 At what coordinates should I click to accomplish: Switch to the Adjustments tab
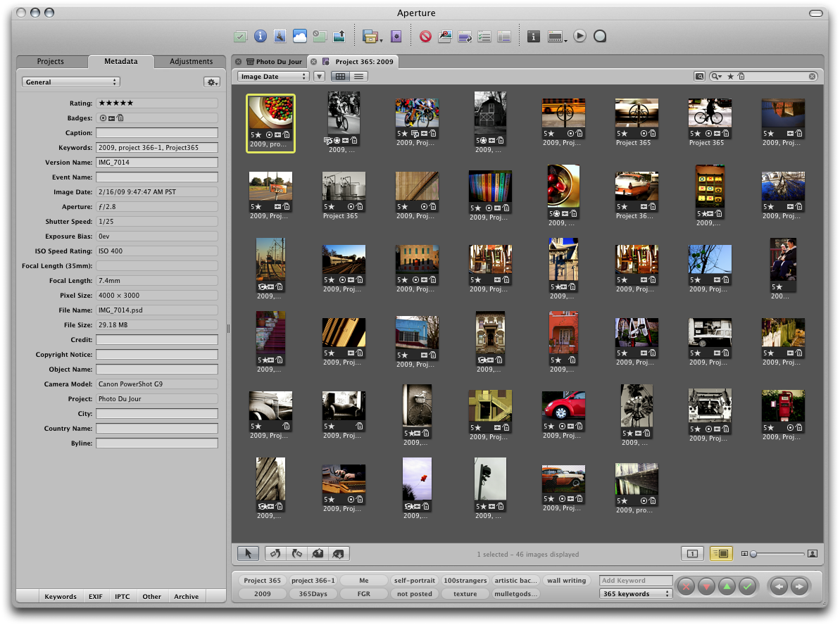click(x=191, y=62)
